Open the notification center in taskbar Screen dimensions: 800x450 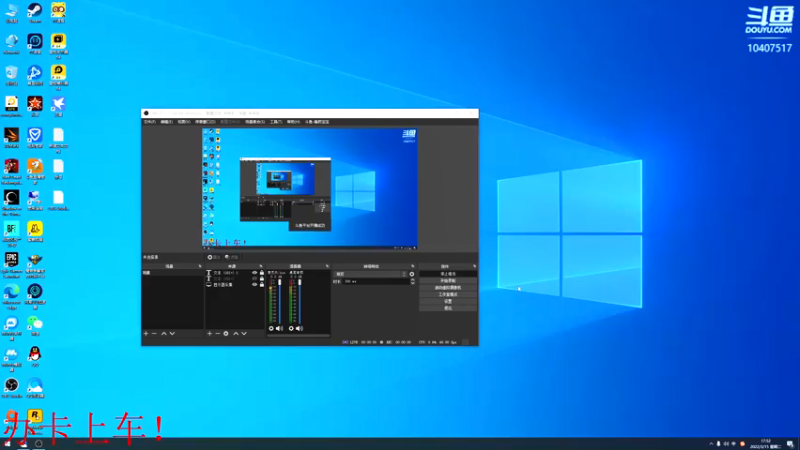790,444
